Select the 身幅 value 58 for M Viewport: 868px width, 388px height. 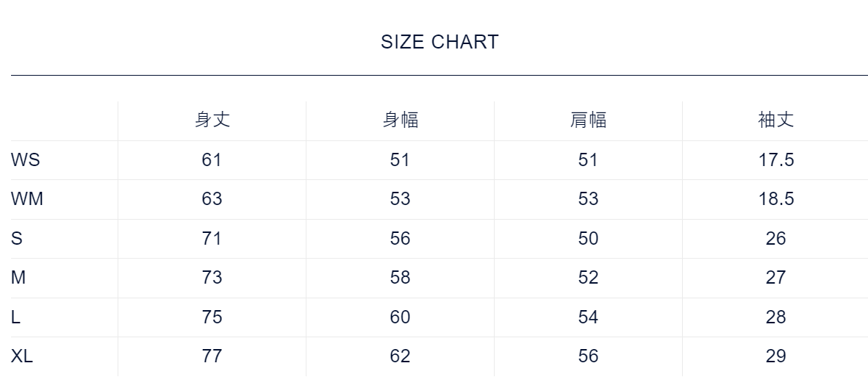400,278
